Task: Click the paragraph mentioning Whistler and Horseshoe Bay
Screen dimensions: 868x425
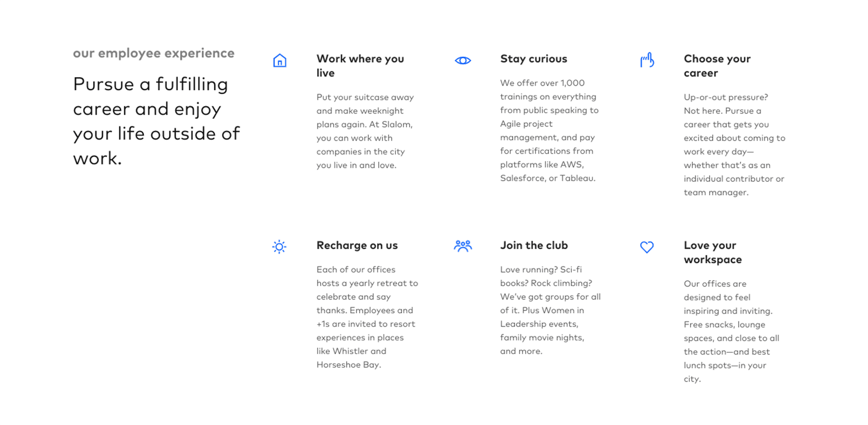Action: tap(367, 317)
